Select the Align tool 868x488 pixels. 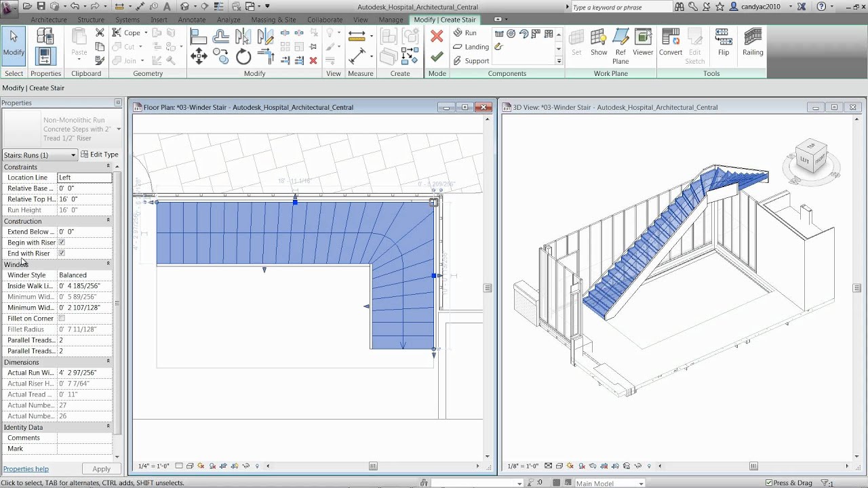tap(199, 36)
